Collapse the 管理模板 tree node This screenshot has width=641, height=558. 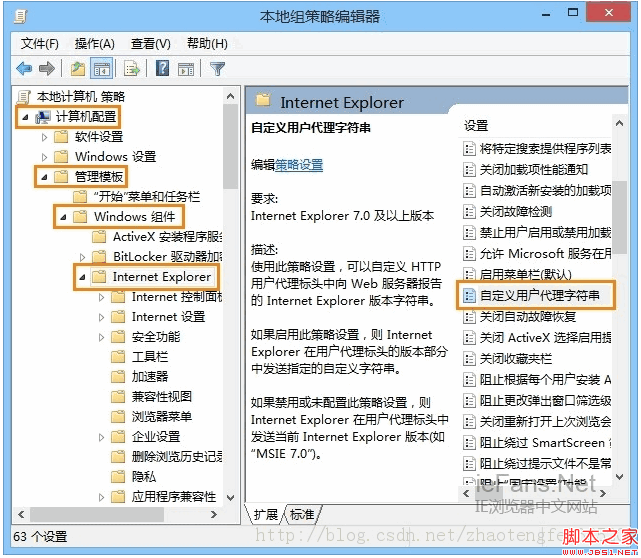44,177
